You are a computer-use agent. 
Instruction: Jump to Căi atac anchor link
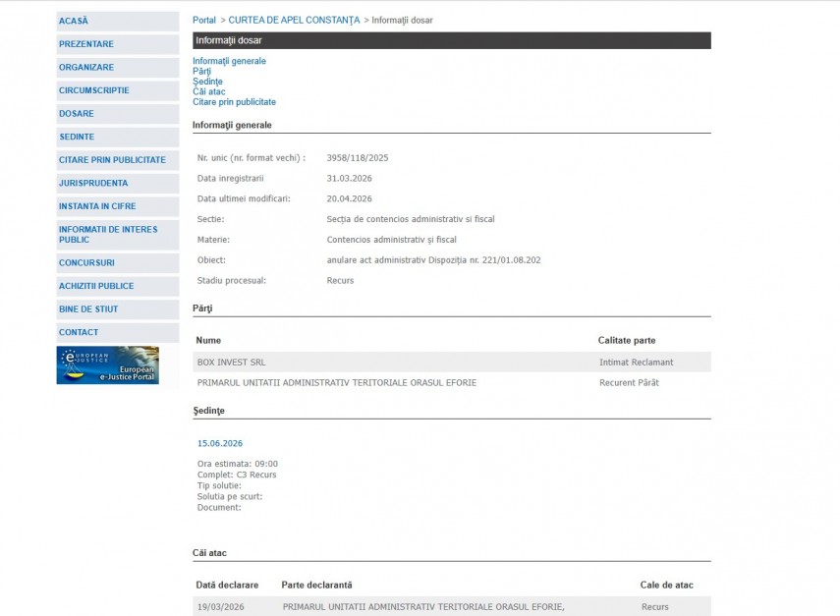pos(209,91)
